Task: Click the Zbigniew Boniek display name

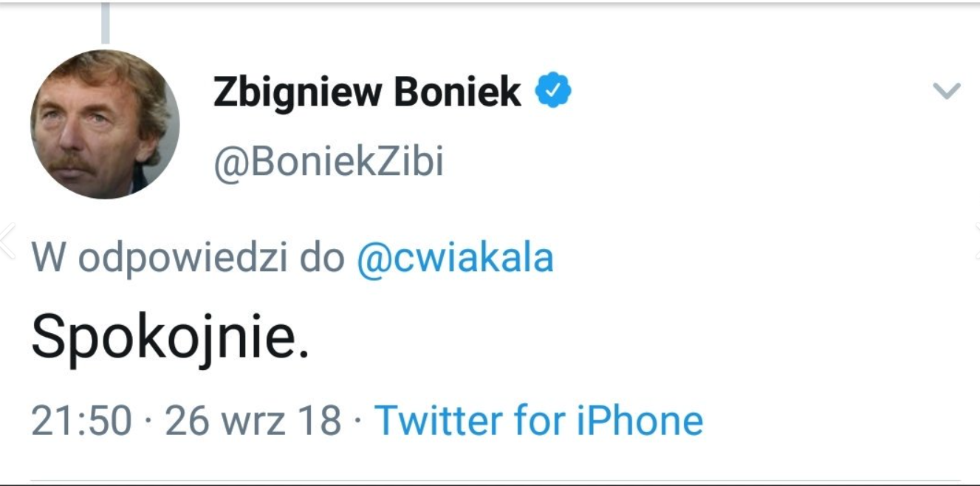Action: click(x=367, y=92)
